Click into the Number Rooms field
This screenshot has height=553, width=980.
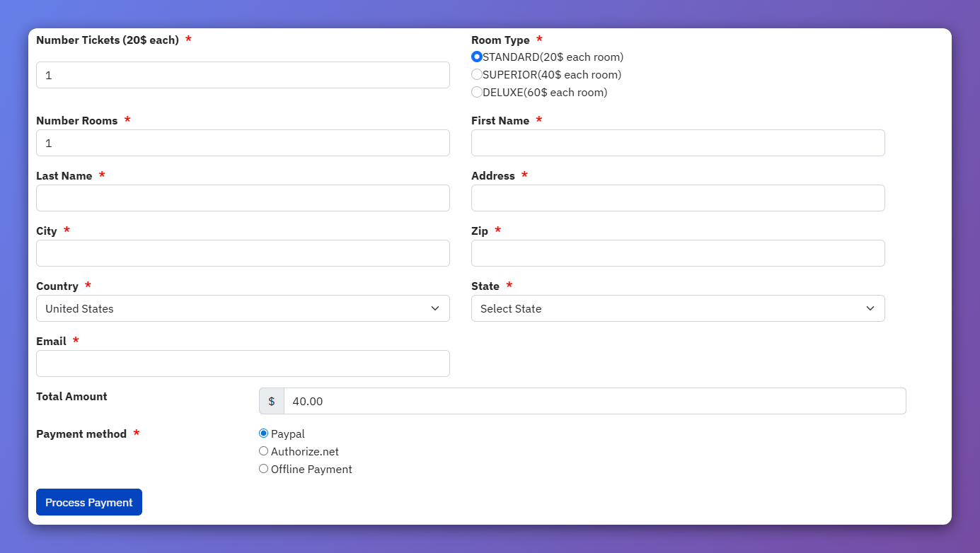(x=243, y=143)
